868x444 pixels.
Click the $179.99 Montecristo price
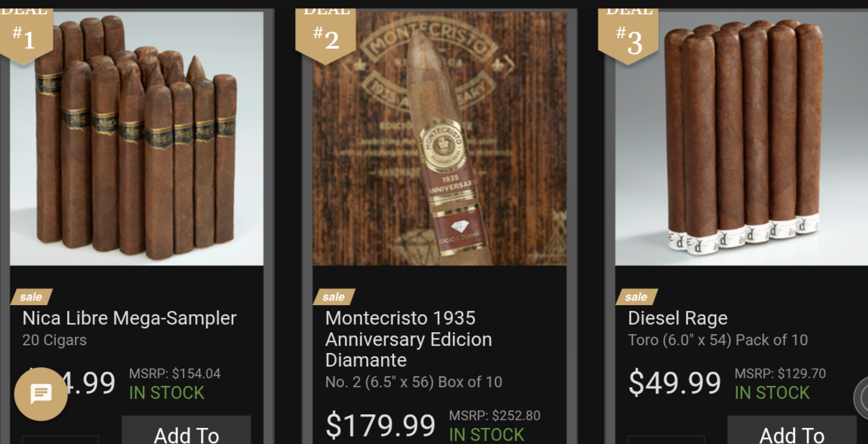click(380, 425)
